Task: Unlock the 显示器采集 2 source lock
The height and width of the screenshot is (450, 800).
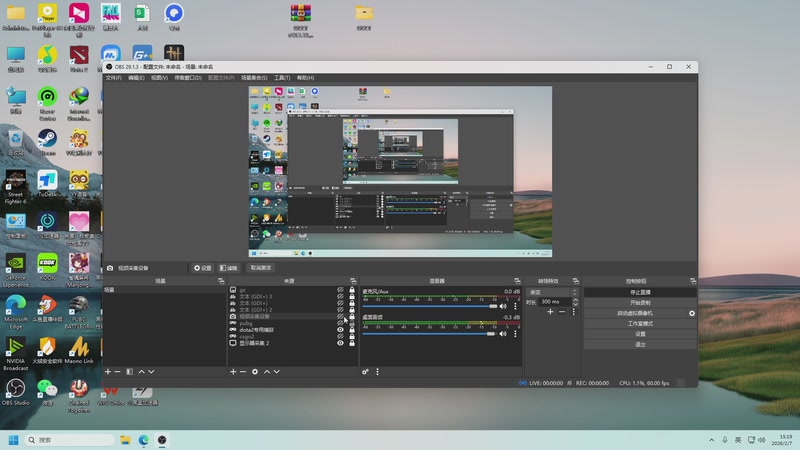Action: (x=352, y=343)
